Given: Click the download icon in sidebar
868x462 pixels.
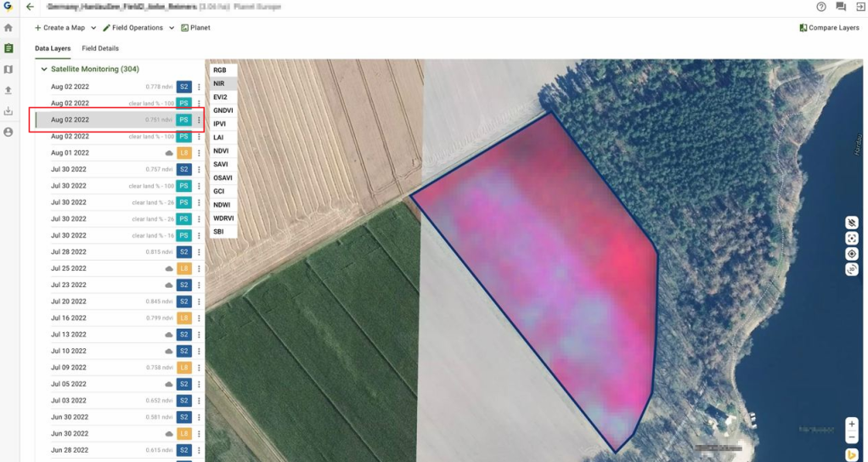Looking at the screenshot, I should pos(8,111).
